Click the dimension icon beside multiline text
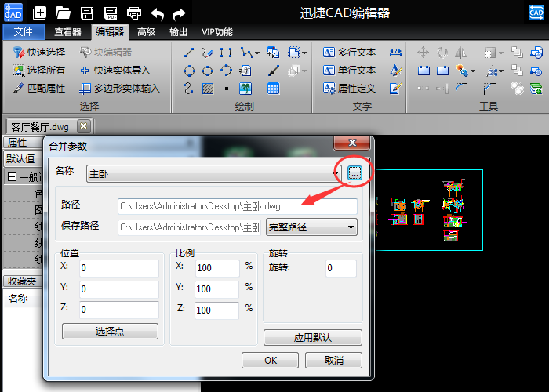 (x=395, y=52)
